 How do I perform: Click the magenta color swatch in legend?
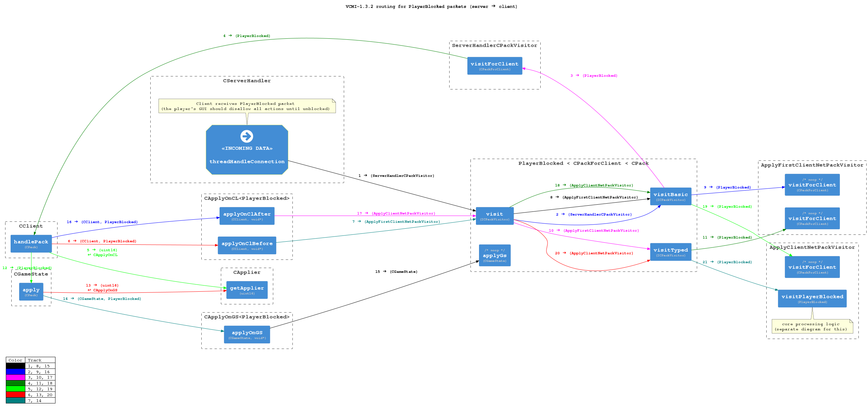15,377
